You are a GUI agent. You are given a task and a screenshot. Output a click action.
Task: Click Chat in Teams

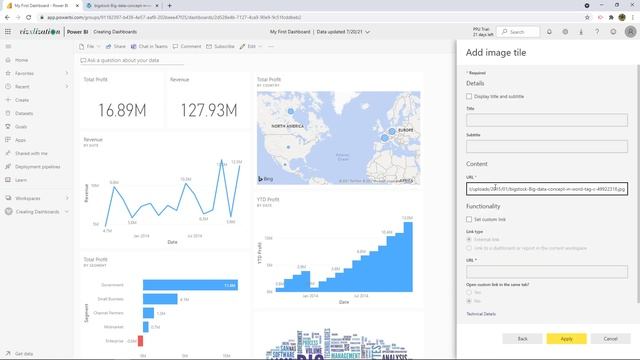click(x=149, y=47)
